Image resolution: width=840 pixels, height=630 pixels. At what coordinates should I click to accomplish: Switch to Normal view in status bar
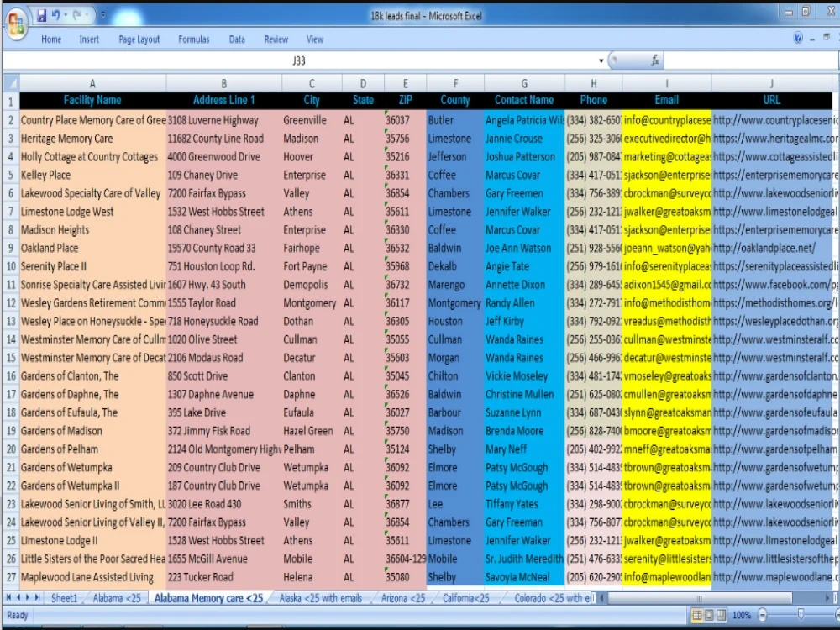point(697,615)
